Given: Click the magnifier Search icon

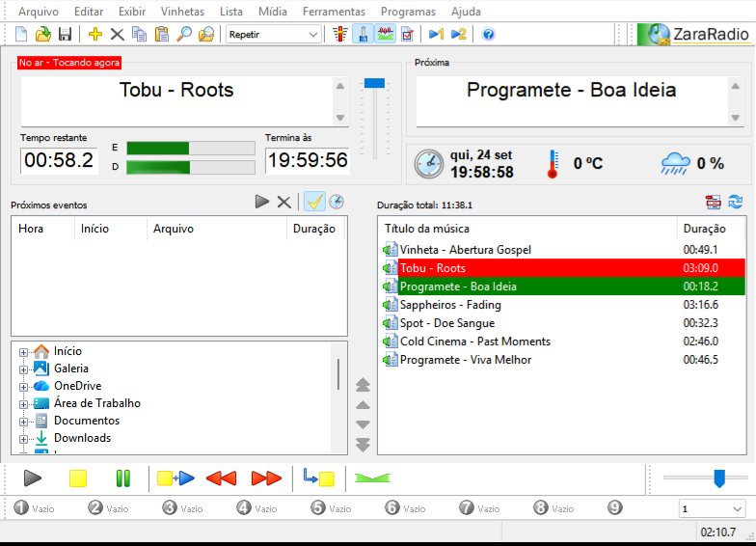Looking at the screenshot, I should pos(183,35).
